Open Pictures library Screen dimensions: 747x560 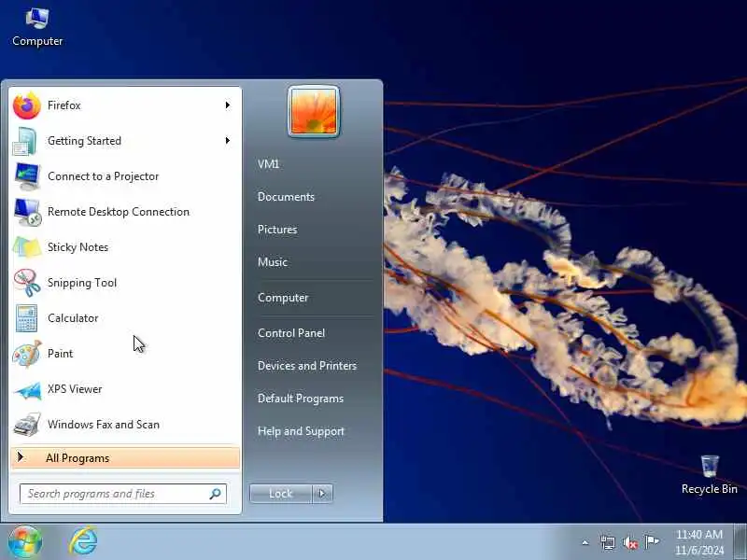point(277,230)
